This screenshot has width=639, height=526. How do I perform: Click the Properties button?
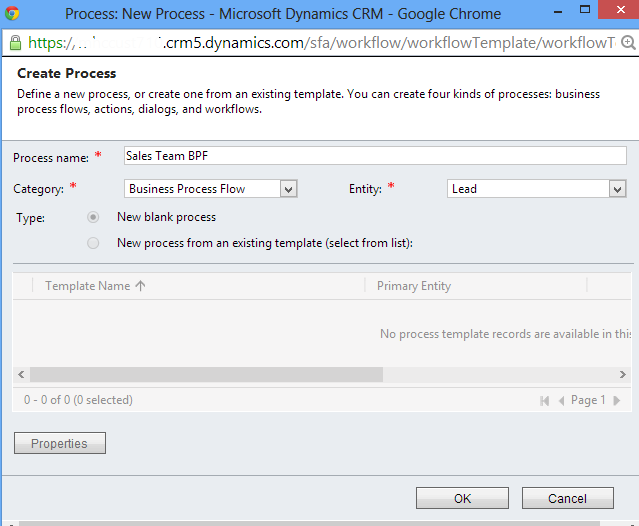tap(59, 443)
